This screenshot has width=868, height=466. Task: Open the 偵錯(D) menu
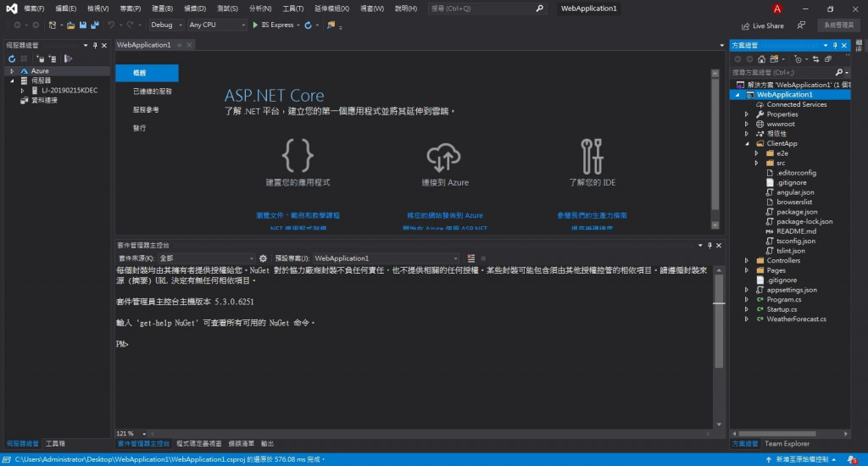click(x=194, y=8)
